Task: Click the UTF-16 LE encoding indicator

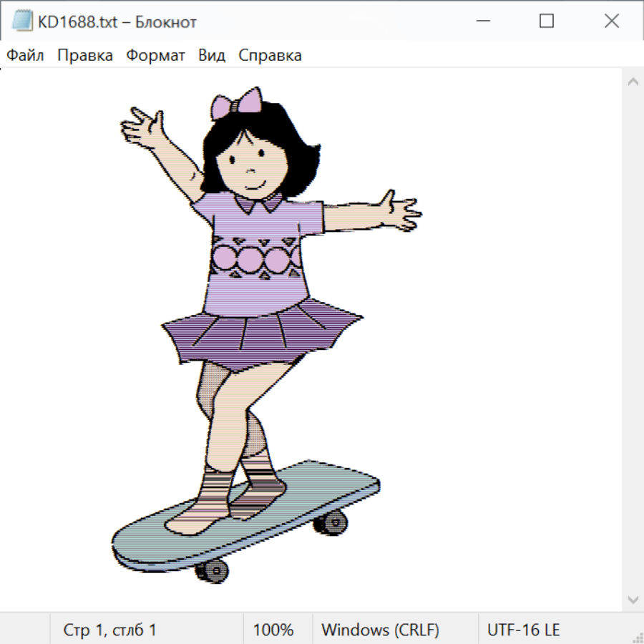Action: pyautogui.click(x=524, y=630)
